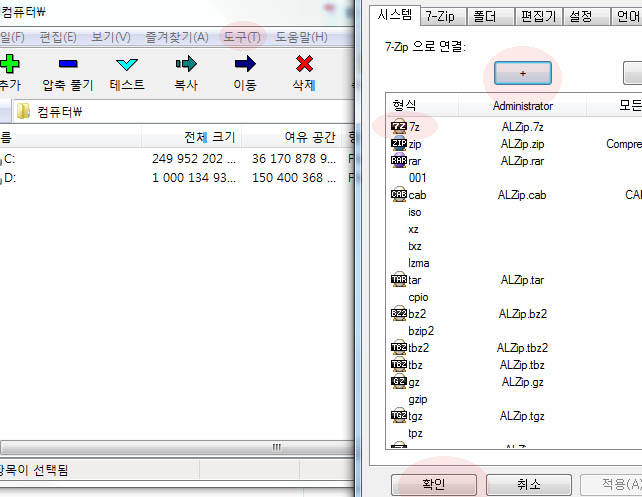Image resolution: width=642 pixels, height=497 pixels.
Task: Select the txz format row
Action: pyautogui.click(x=514, y=246)
